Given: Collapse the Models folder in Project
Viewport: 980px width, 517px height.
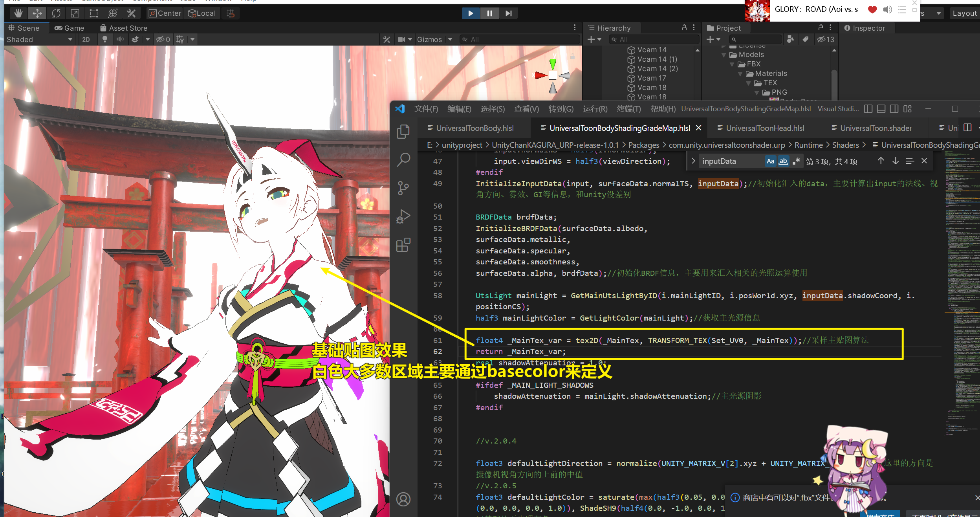Looking at the screenshot, I should [x=724, y=55].
